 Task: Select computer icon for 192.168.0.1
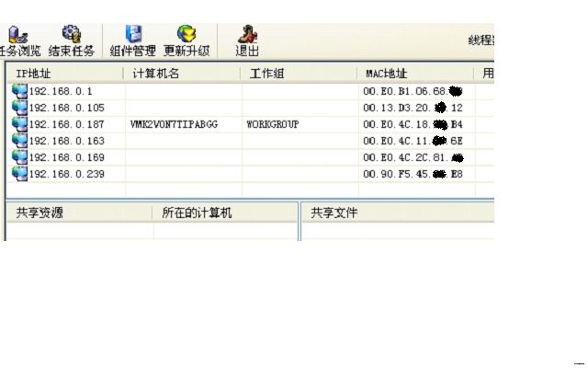[19, 91]
